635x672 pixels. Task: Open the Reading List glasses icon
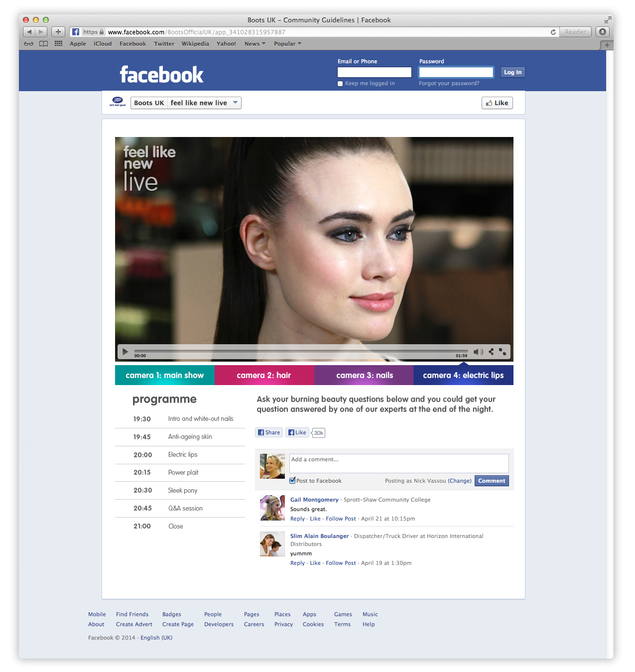(29, 44)
